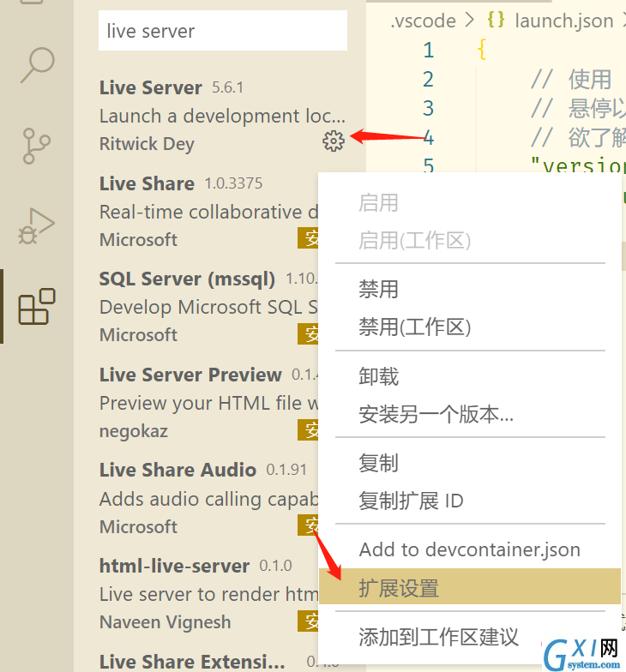
Task: Click the launch.json breadcrumb segment
Action: [x=564, y=21]
